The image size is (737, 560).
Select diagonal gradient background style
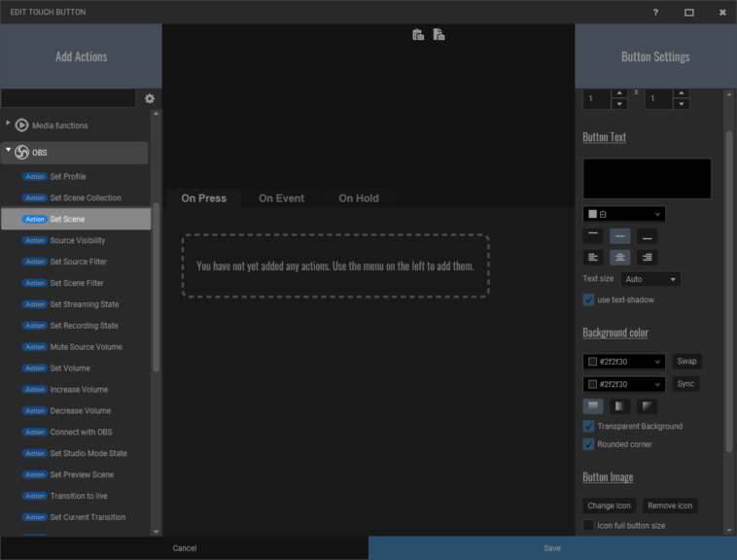coord(648,406)
